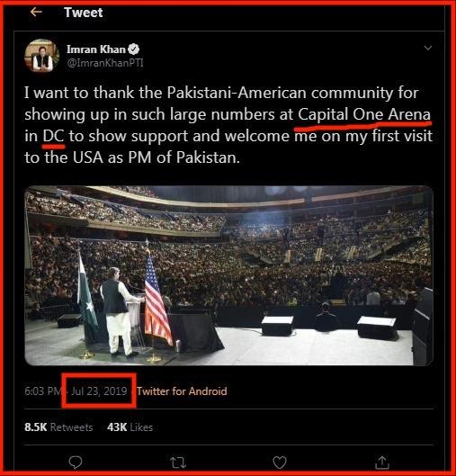Viewport: 456px width, 476px height.
Task: Open Imran Khan's profile avatar
Action: pos(41,56)
